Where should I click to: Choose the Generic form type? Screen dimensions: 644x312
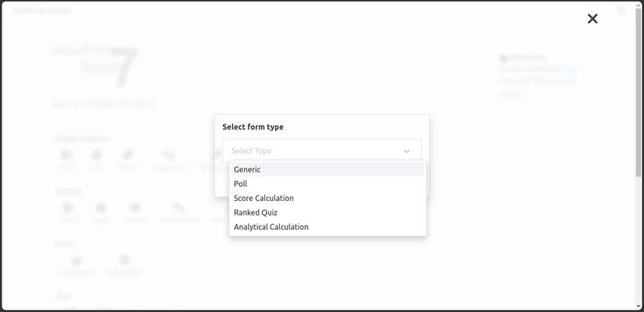tap(328, 169)
